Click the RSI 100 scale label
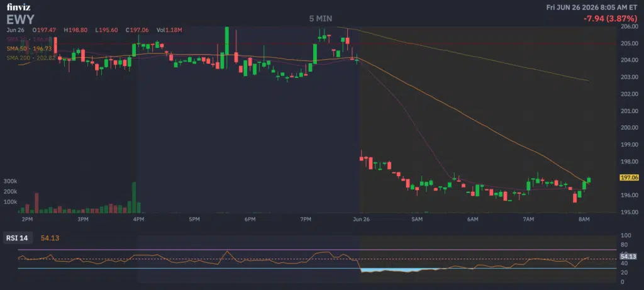The height and width of the screenshot is (290, 644). pyautogui.click(x=626, y=235)
